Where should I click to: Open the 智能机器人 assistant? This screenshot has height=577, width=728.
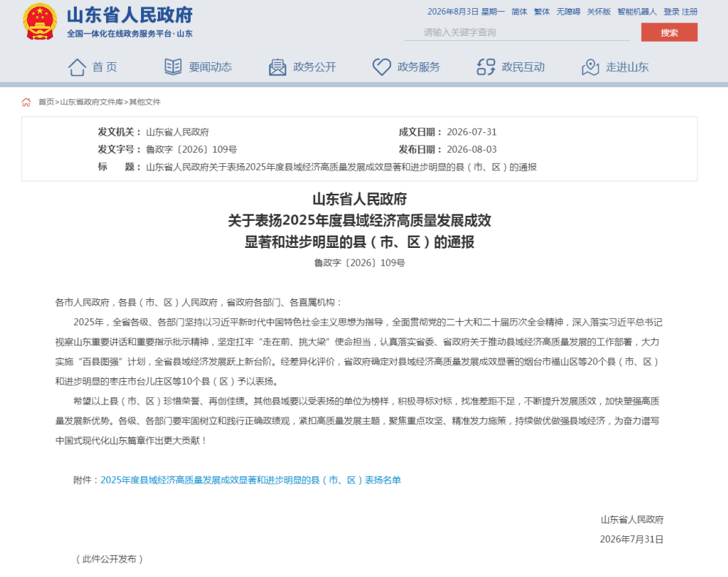[x=637, y=12]
